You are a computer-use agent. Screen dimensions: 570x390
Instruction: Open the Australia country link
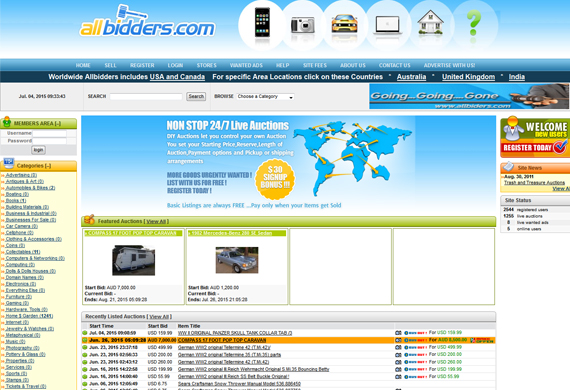[x=411, y=77]
